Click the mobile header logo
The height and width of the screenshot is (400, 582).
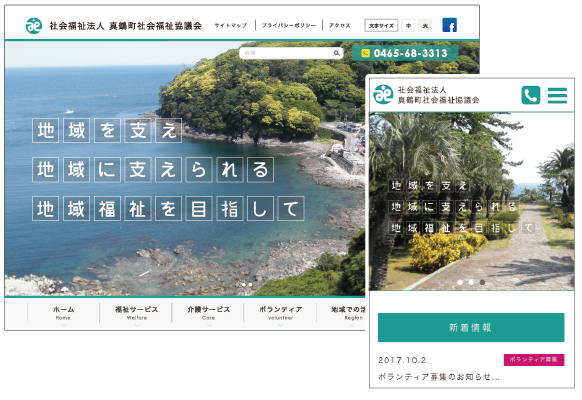383,94
